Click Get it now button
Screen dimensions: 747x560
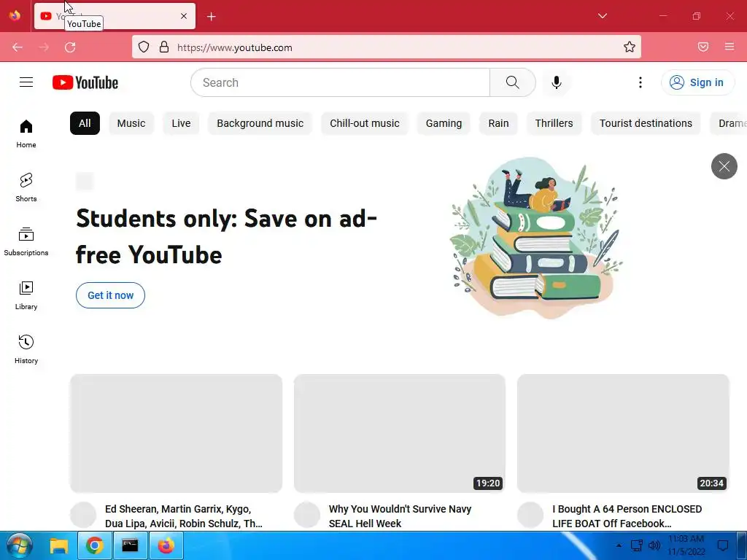111,295
